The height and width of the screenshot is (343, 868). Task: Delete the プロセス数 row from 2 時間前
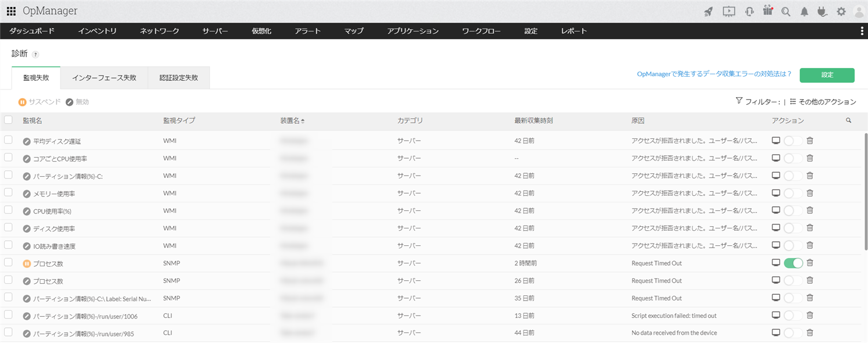pos(810,263)
